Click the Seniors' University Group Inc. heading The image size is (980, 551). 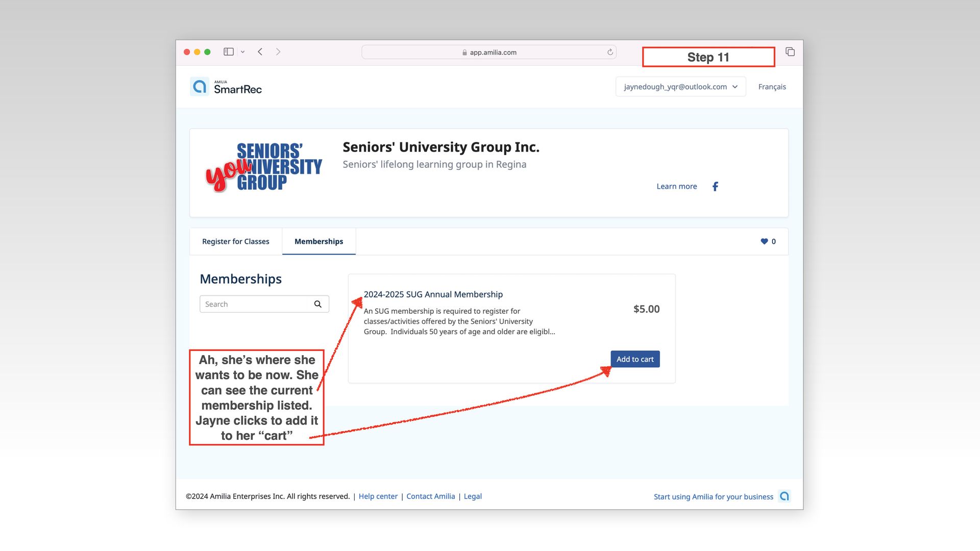441,147
